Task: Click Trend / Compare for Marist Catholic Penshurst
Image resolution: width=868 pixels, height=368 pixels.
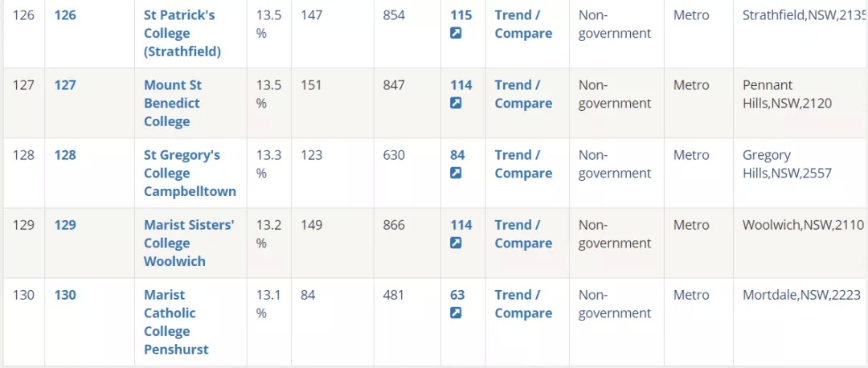Action: pos(523,304)
